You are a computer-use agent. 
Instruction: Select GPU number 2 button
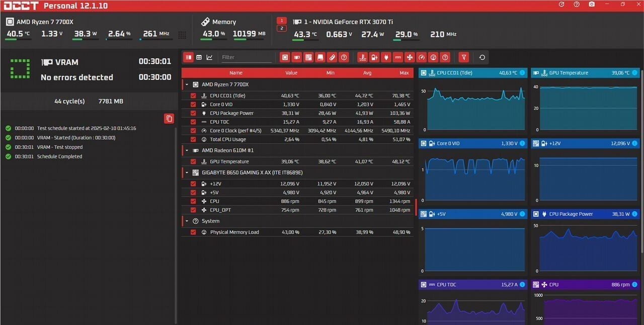pyautogui.click(x=282, y=28)
